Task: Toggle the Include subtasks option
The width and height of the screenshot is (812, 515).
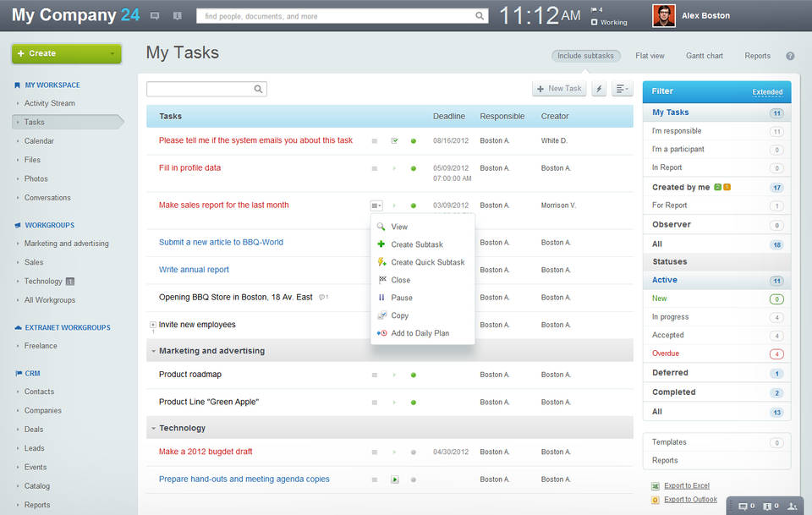Action: pyautogui.click(x=585, y=56)
